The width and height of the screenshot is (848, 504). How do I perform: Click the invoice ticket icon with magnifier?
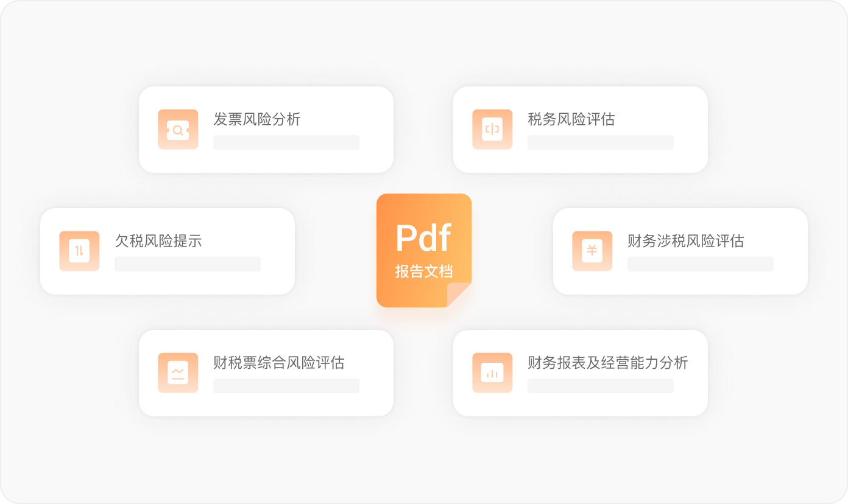pos(178,130)
